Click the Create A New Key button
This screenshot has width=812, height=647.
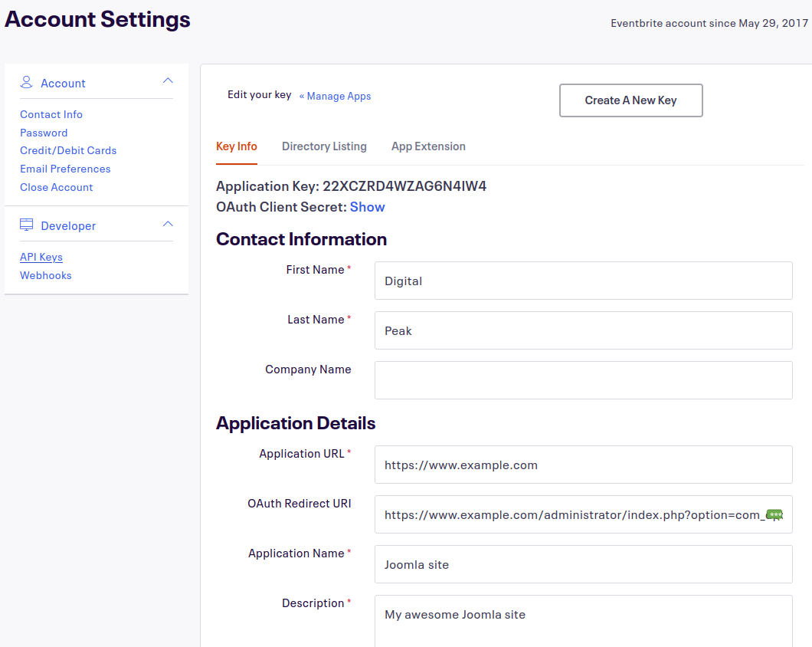630,100
